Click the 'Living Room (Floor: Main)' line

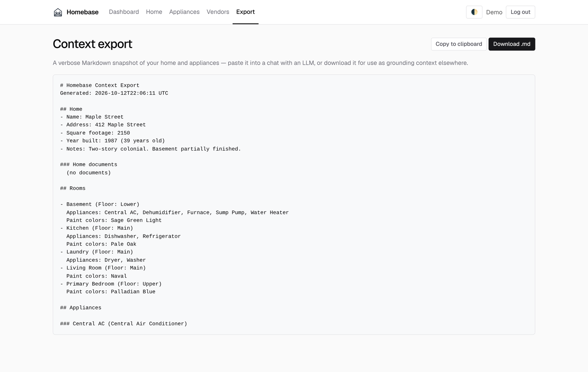[103, 268]
